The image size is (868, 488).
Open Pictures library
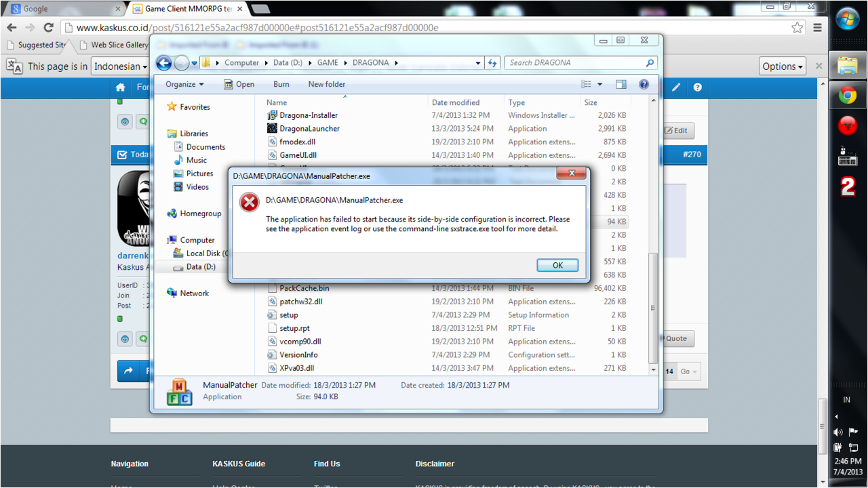pyautogui.click(x=199, y=174)
